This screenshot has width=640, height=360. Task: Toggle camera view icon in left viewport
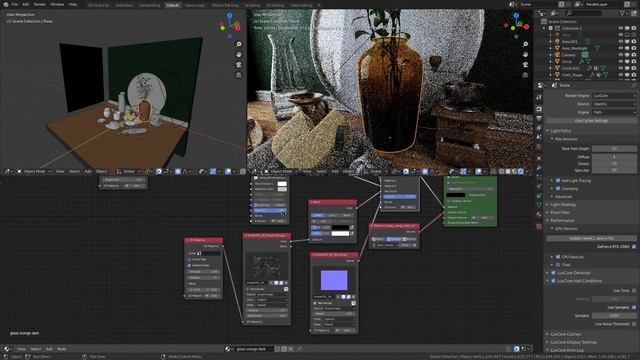[x=239, y=64]
